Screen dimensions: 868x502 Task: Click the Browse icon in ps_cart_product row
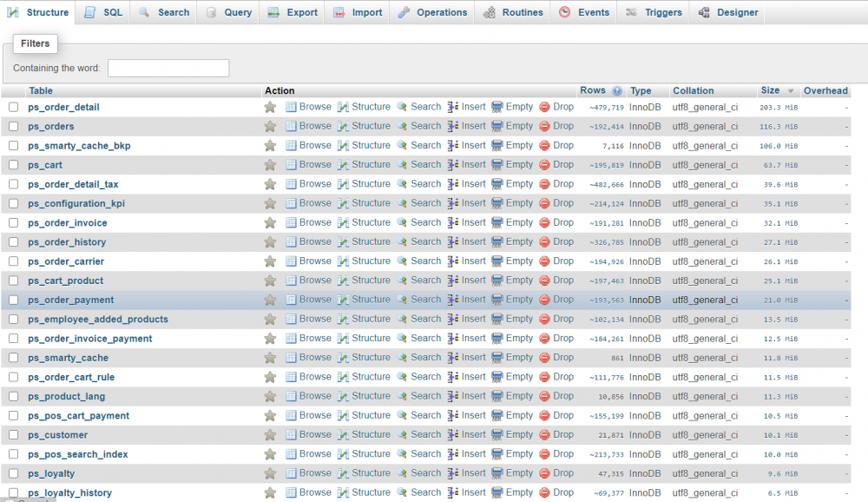tap(291, 281)
